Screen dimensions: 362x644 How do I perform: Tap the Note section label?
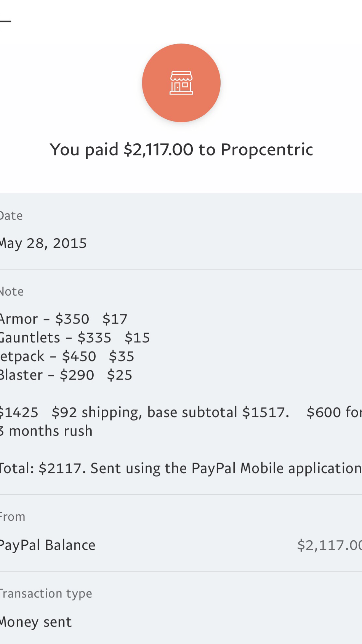[x=12, y=292]
